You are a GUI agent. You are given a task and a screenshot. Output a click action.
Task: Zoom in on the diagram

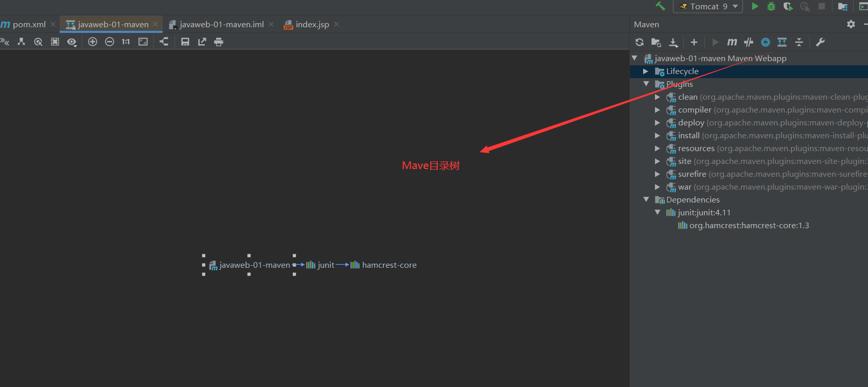point(93,42)
